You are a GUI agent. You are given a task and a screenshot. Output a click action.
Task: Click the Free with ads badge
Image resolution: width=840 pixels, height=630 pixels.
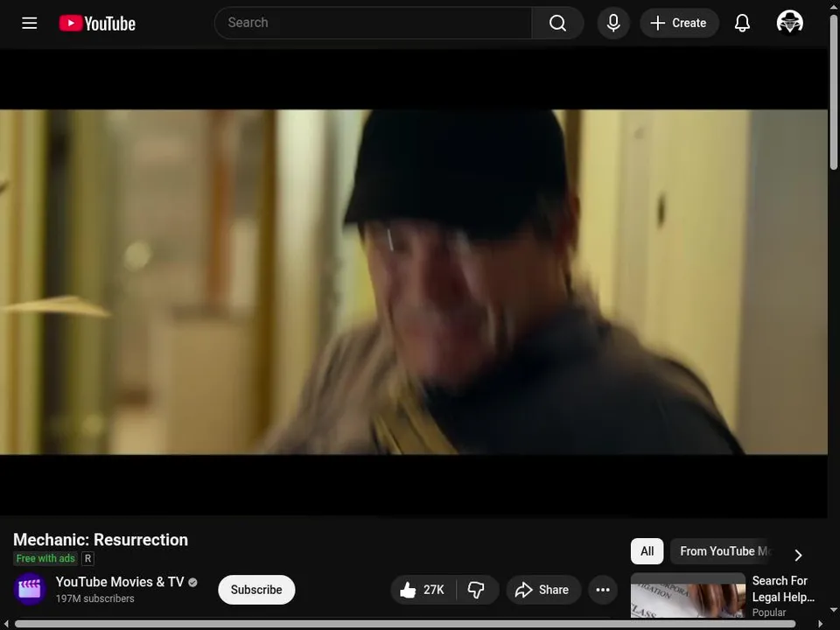[x=45, y=558]
